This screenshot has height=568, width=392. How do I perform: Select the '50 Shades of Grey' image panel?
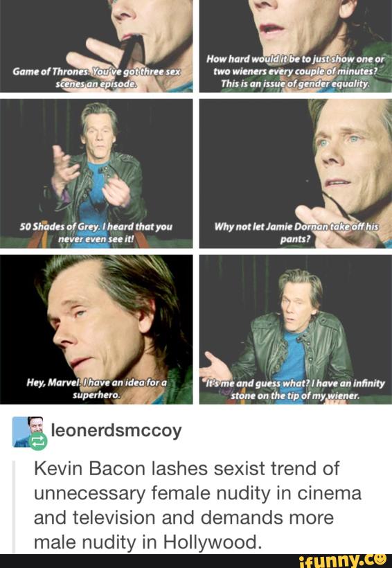pos(96,173)
